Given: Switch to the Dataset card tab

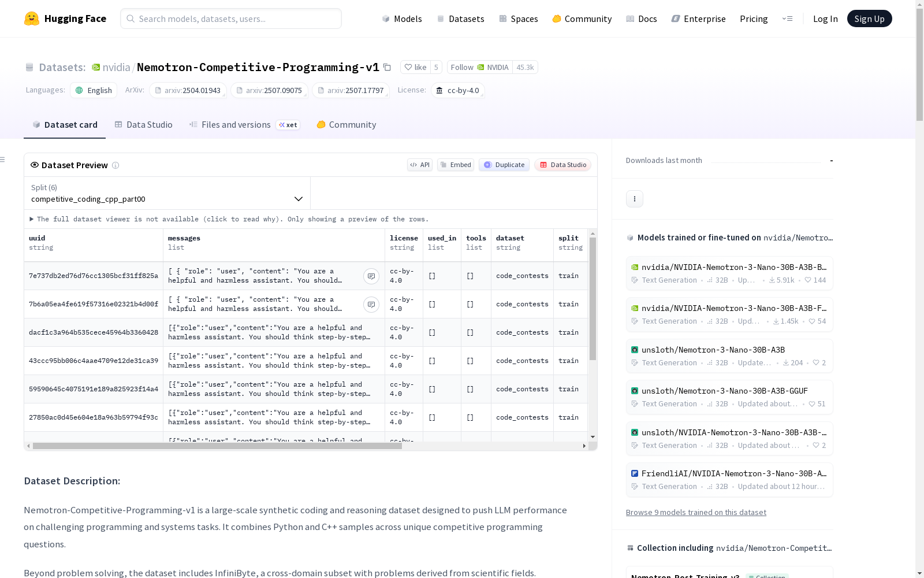Looking at the screenshot, I should point(65,125).
